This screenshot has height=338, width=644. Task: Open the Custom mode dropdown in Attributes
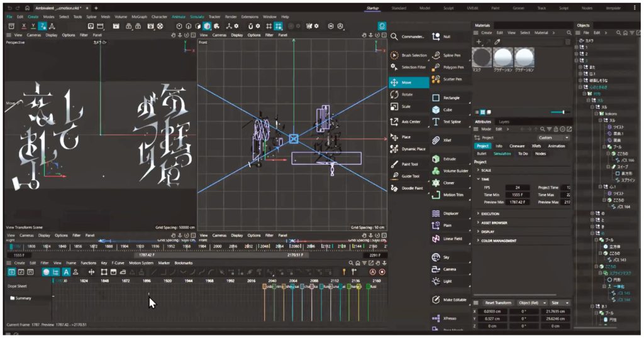click(x=553, y=138)
